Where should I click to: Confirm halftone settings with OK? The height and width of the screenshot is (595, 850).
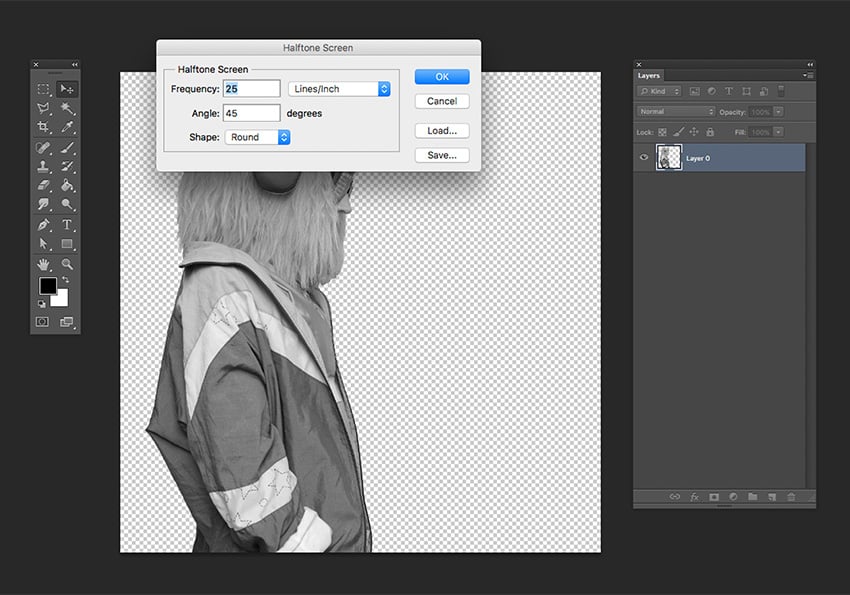click(441, 77)
